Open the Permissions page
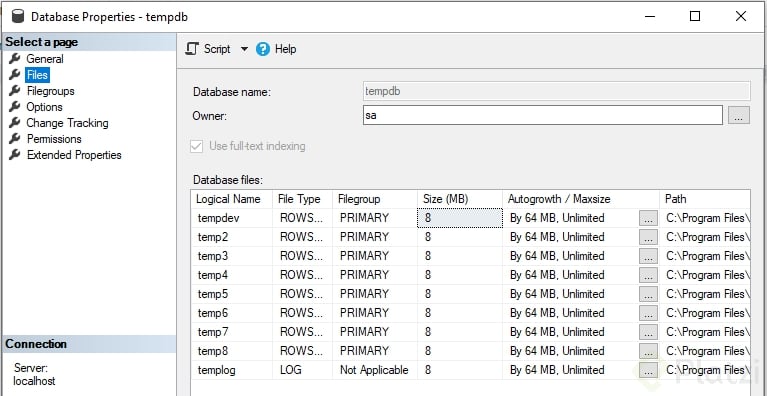Viewport: 767px width, 396px height. coord(54,139)
